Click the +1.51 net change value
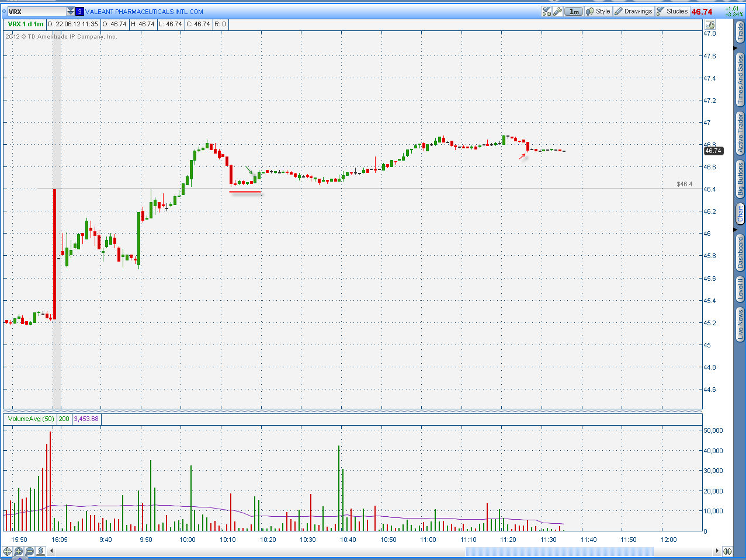The height and width of the screenshot is (560, 746). point(733,9)
